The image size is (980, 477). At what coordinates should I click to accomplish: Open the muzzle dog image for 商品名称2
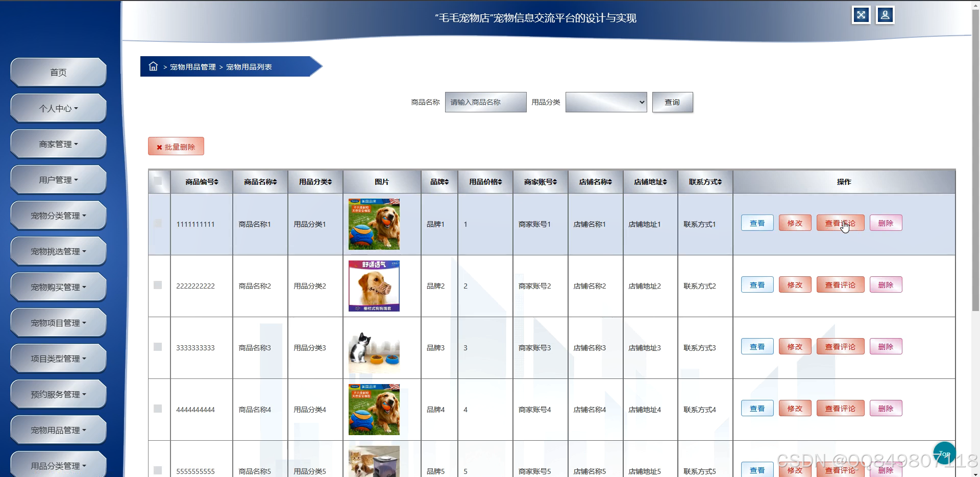pyautogui.click(x=374, y=286)
